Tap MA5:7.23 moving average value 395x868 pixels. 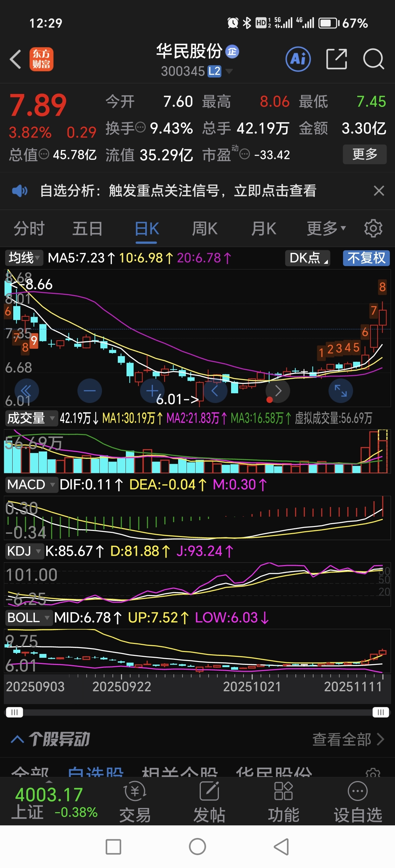(81, 258)
